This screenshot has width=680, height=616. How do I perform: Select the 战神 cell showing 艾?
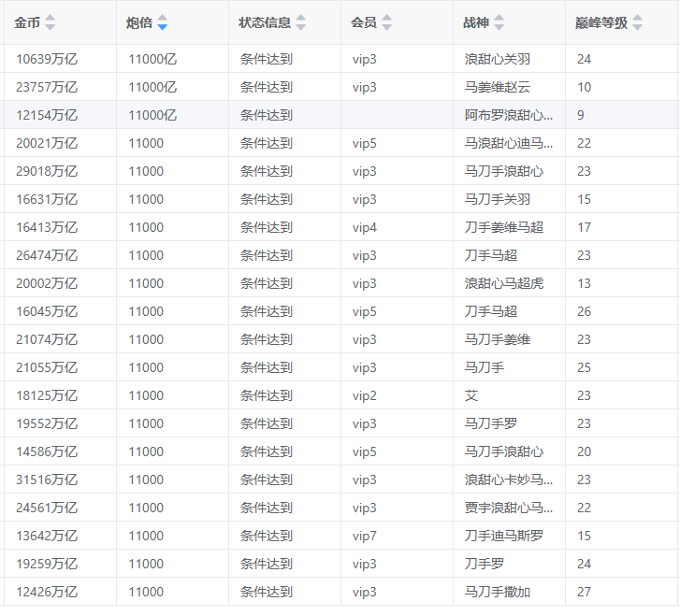tap(471, 395)
